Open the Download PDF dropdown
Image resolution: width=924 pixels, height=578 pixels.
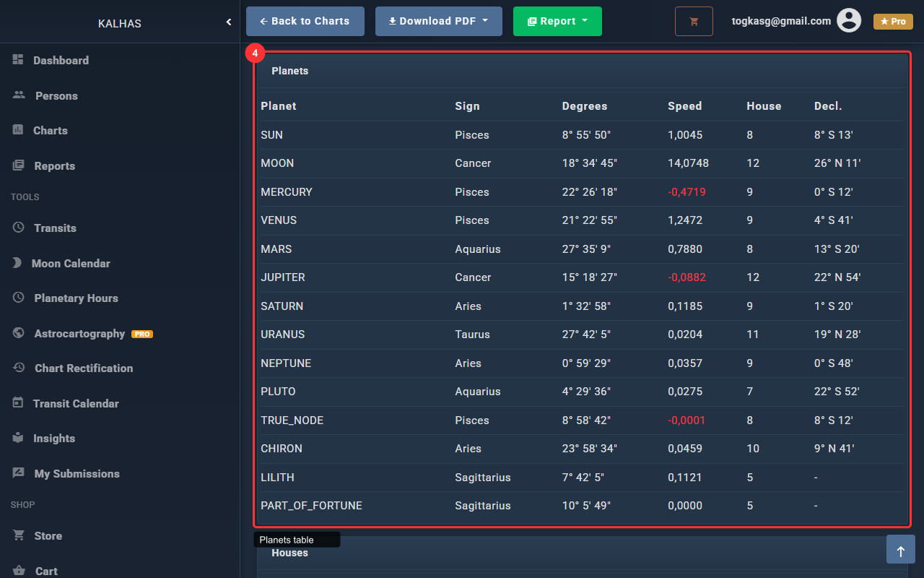pyautogui.click(x=438, y=22)
